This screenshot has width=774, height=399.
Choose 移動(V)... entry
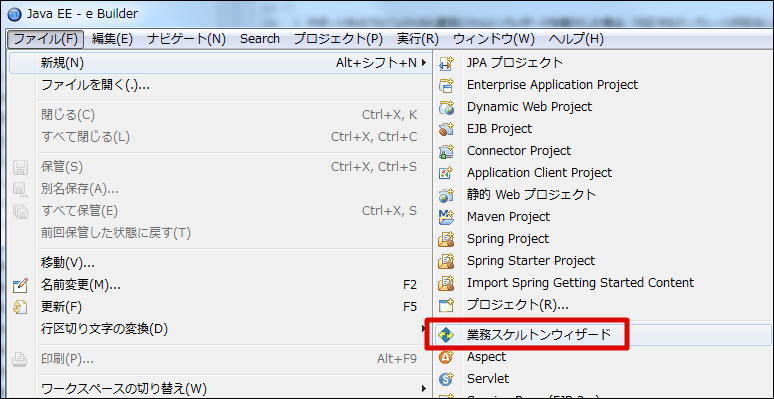pos(221,263)
